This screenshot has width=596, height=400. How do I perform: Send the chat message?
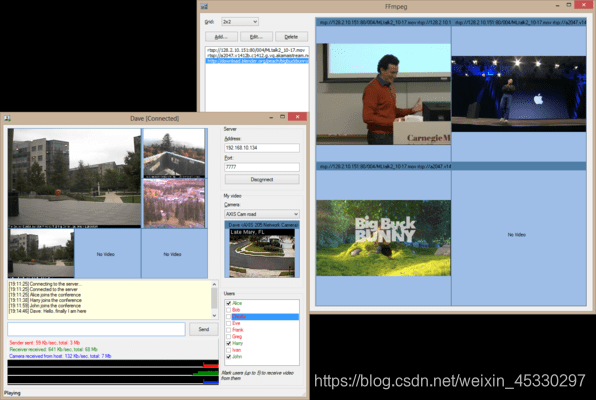[x=204, y=329]
